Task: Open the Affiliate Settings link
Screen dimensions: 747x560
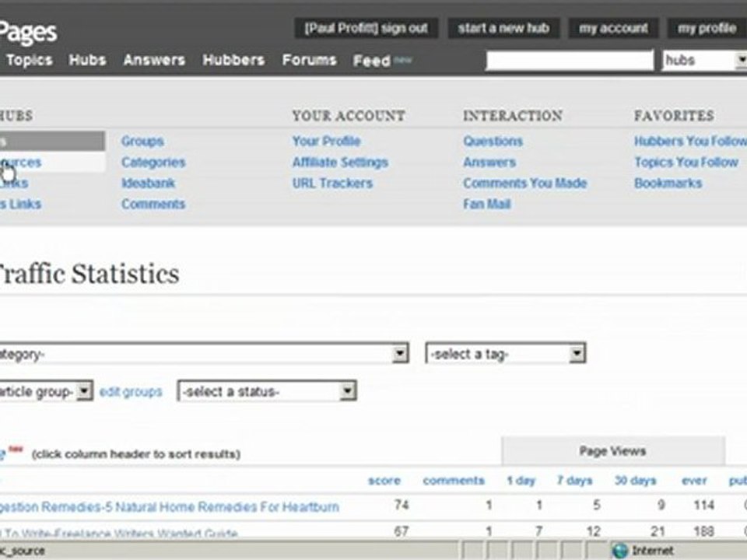Action: coord(340,163)
